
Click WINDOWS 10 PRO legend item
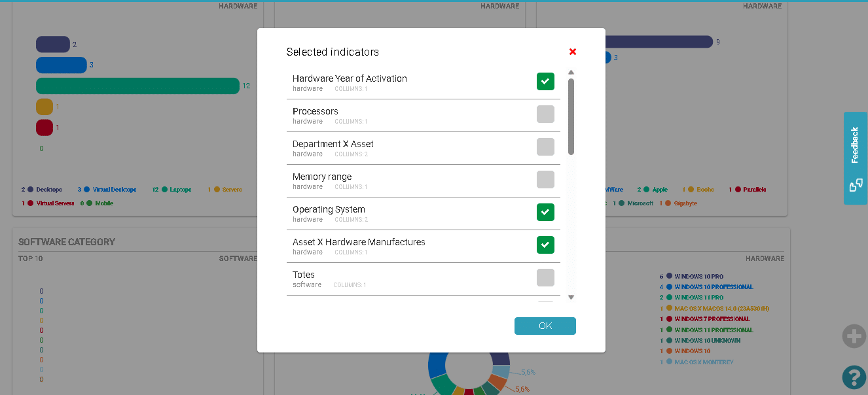pyautogui.click(x=692, y=277)
